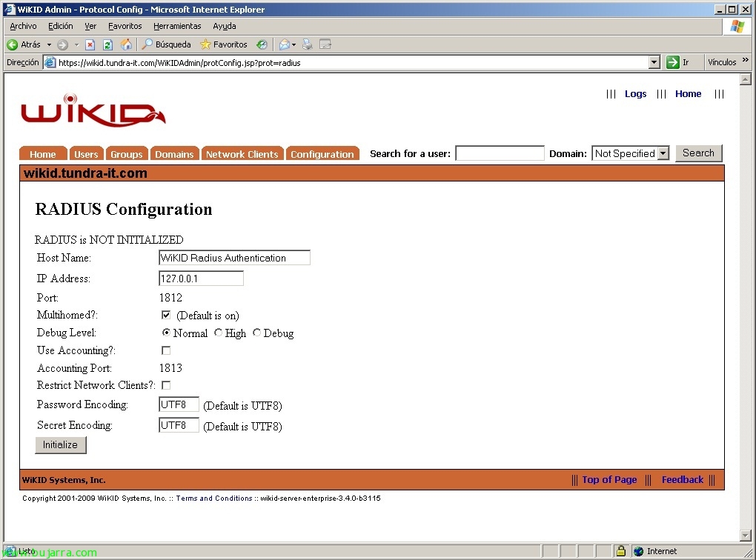
Task: Open the Feedback link
Action: click(682, 479)
